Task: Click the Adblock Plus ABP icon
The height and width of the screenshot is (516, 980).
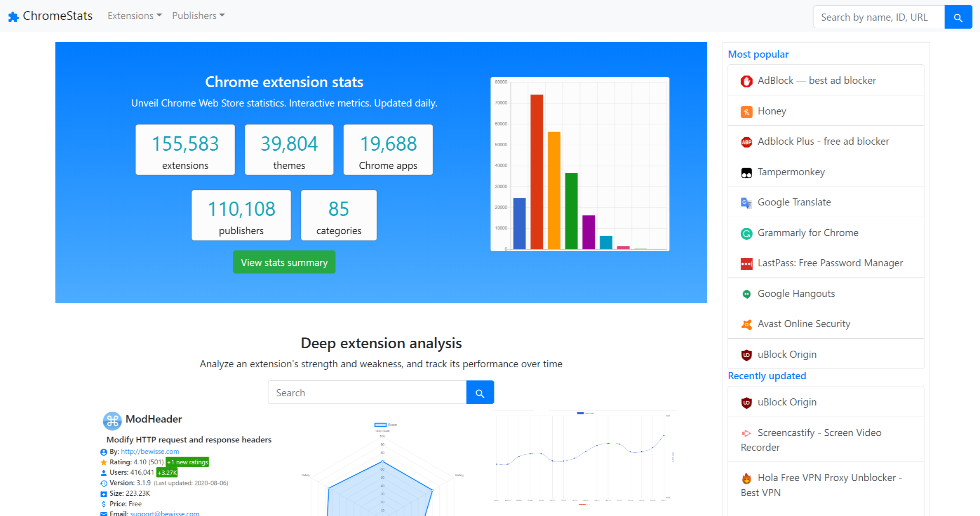Action: [746, 142]
